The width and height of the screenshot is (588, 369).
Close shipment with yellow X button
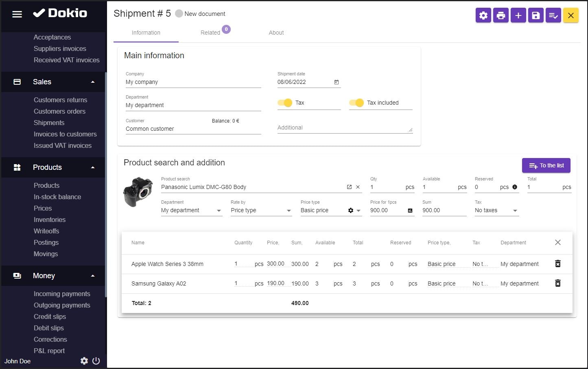click(571, 15)
